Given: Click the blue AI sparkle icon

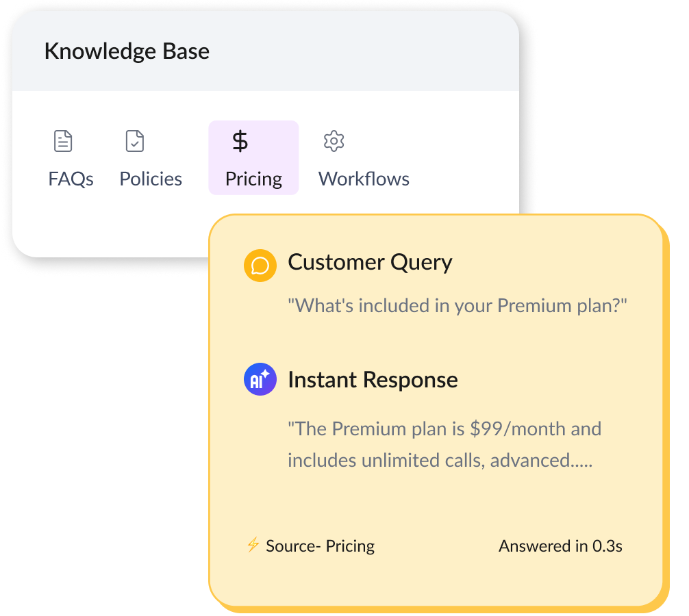Looking at the screenshot, I should 260,380.
